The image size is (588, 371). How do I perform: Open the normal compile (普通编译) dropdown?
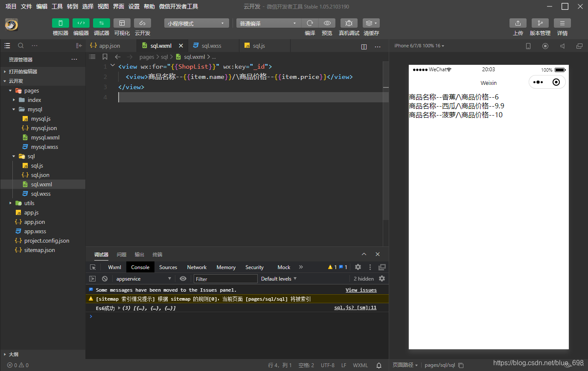click(269, 23)
